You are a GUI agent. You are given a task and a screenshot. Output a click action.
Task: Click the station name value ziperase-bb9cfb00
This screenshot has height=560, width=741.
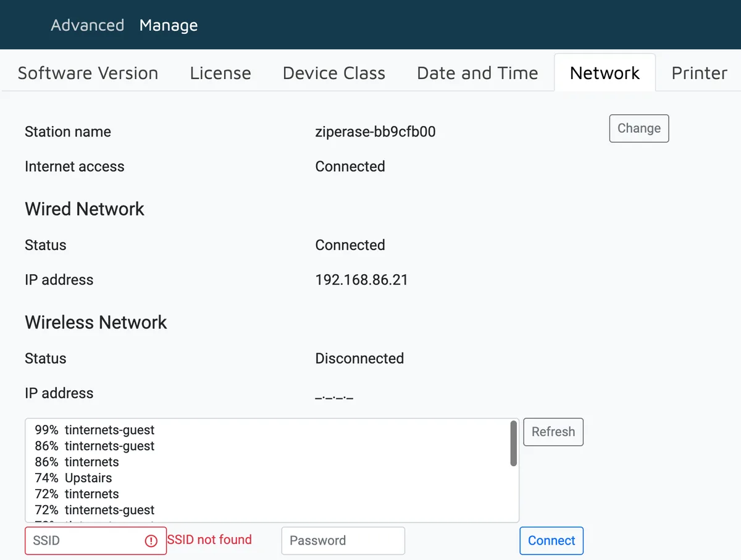[x=375, y=132]
